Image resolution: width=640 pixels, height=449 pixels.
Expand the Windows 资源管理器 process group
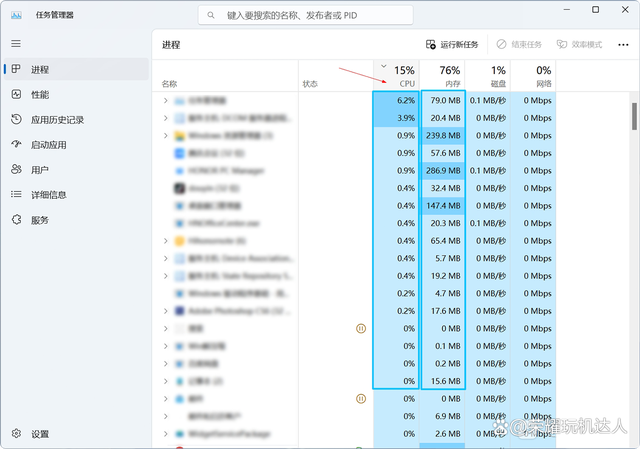pos(166,136)
